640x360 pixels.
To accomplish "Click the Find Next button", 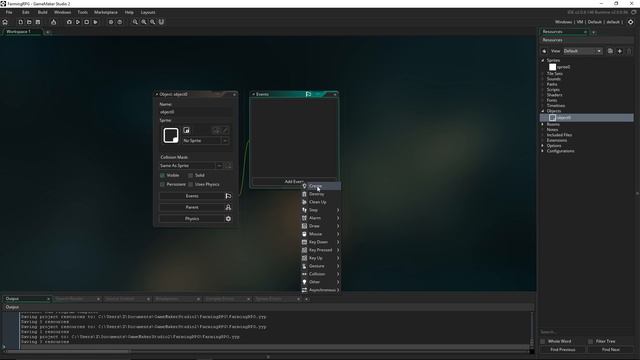I will point(611,350).
